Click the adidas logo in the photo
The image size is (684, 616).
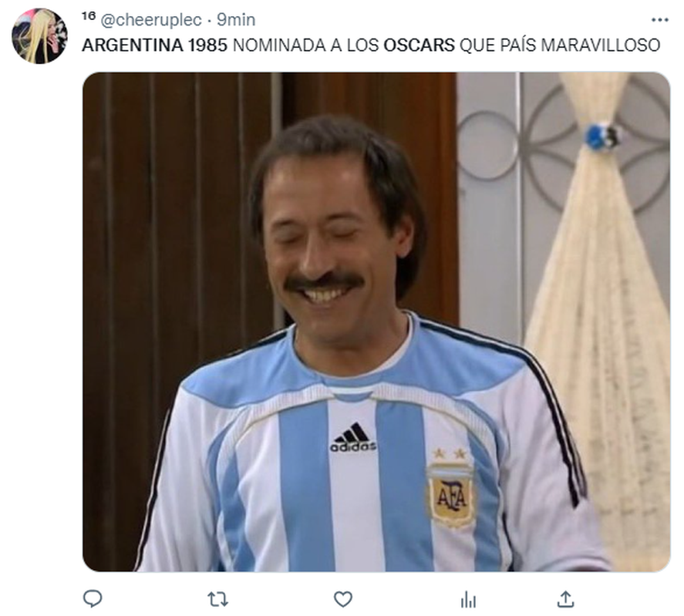352,437
